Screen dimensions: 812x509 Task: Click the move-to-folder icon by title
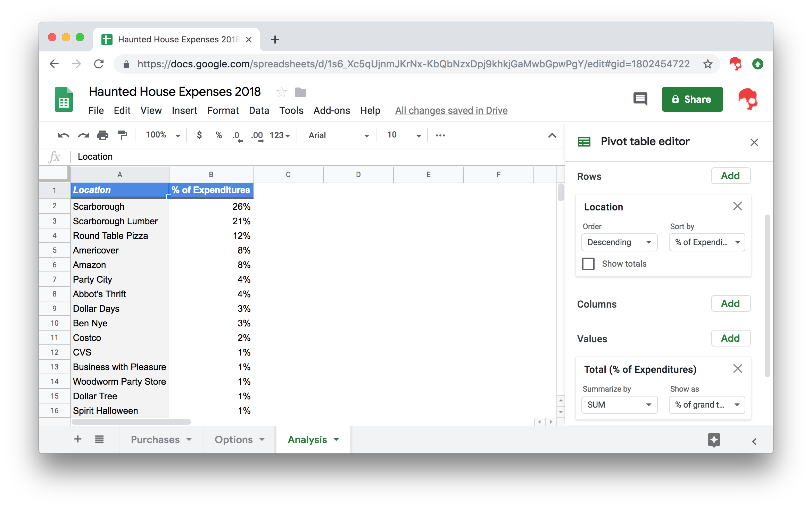tap(301, 92)
